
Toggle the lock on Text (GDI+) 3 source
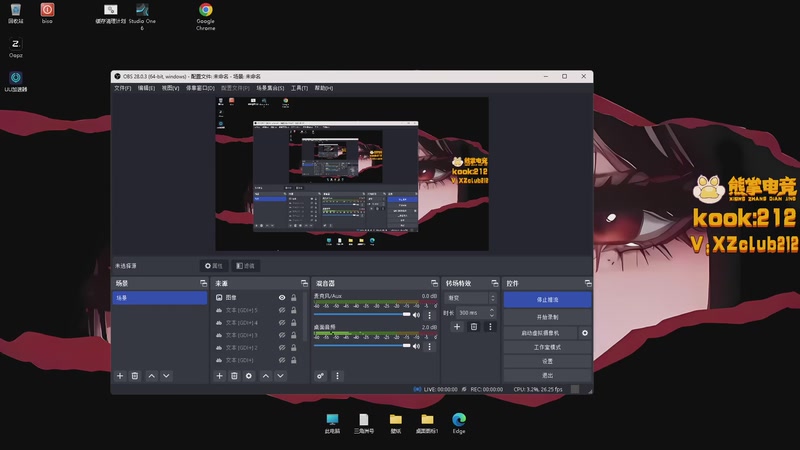pyautogui.click(x=293, y=335)
